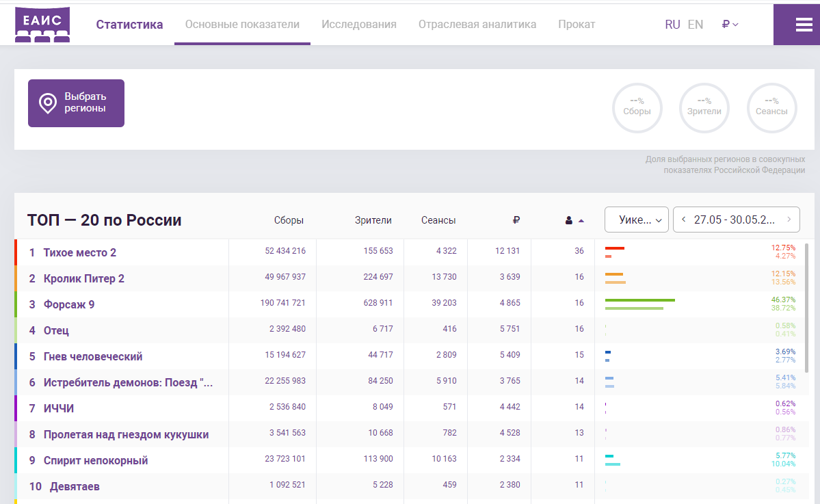
Task: Click the ЕАИС logo
Action: pos(42,25)
